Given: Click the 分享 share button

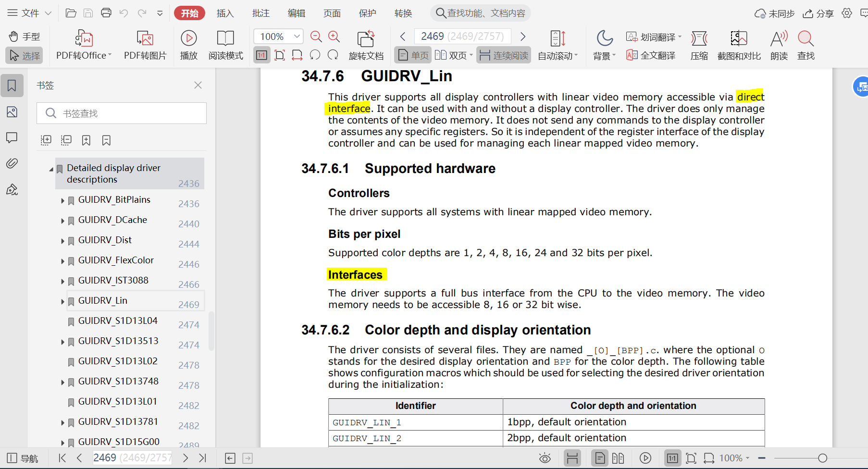Looking at the screenshot, I should coord(818,13).
